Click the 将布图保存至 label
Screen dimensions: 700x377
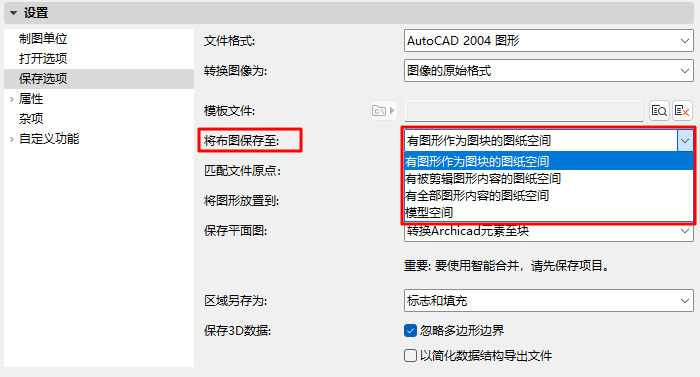click(242, 141)
